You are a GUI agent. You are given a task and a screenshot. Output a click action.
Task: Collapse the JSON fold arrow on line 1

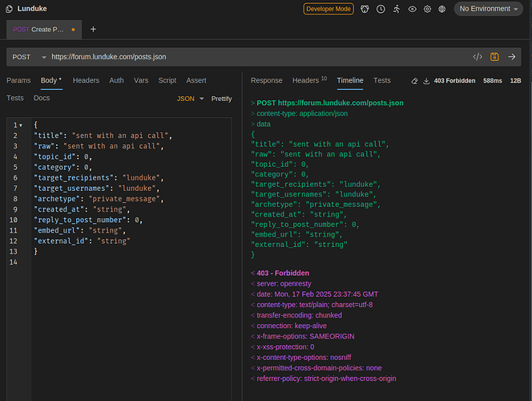(x=21, y=125)
